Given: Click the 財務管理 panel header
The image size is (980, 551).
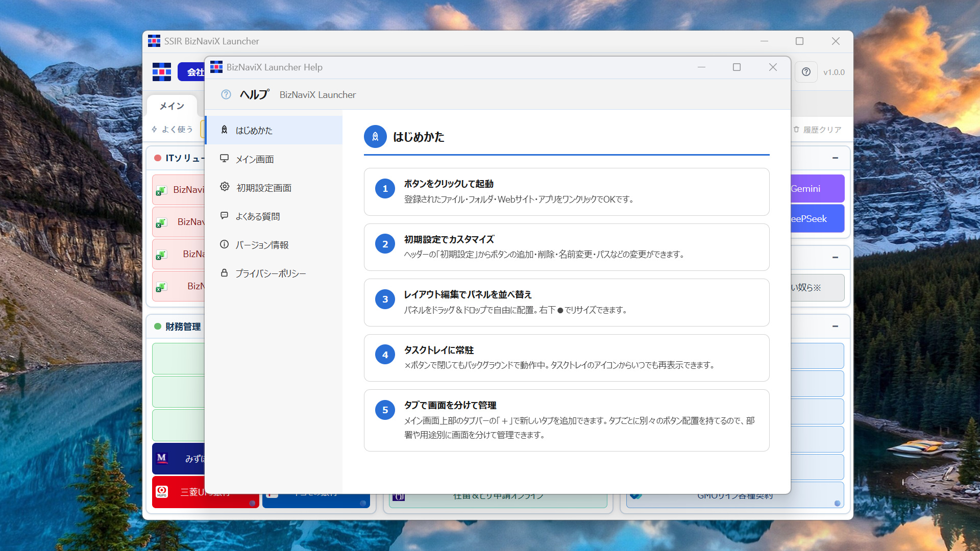Looking at the screenshot, I should coord(176,327).
